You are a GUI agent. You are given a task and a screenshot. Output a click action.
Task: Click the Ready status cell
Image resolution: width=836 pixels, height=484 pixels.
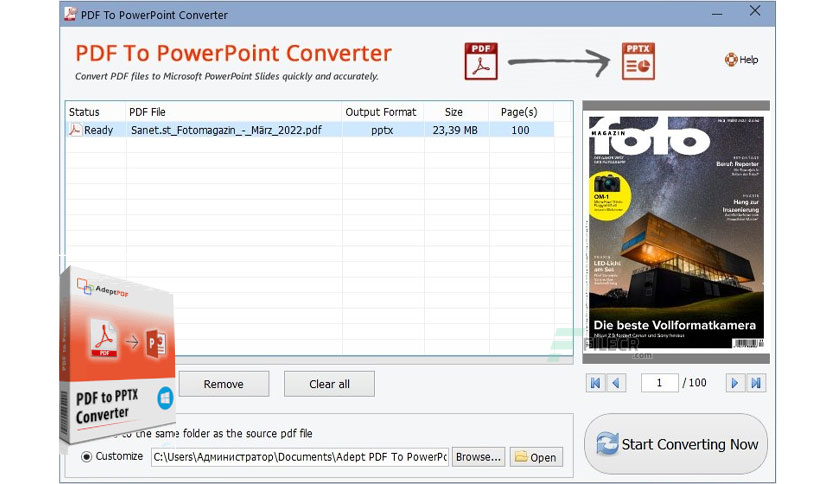(96, 130)
